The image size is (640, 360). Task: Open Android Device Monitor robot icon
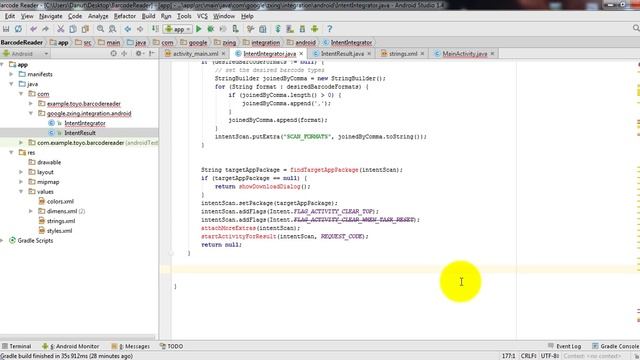[315, 29]
